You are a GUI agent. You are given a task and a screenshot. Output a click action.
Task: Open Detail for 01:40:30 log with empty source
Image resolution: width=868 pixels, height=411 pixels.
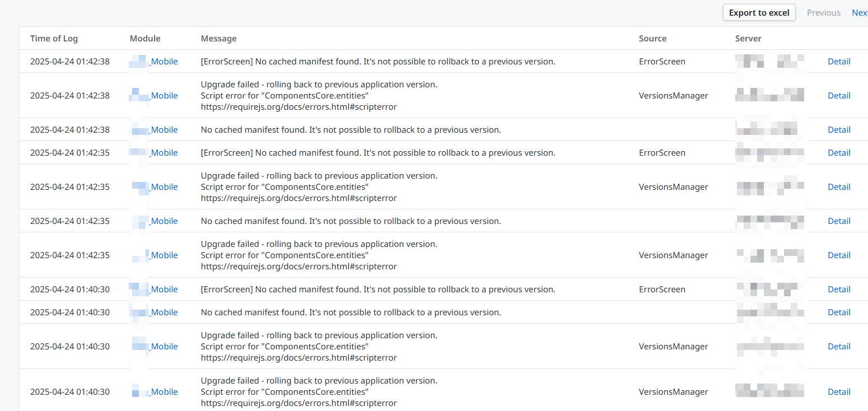coord(839,312)
